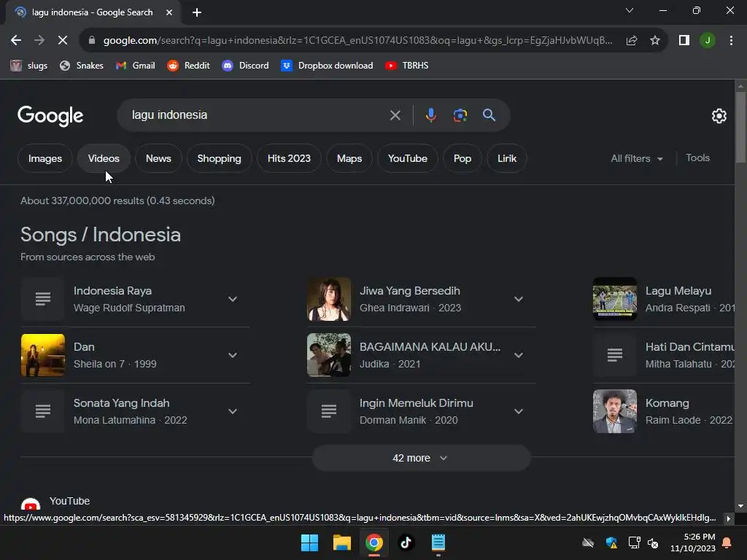Open the Gmail bookmark

click(x=135, y=66)
